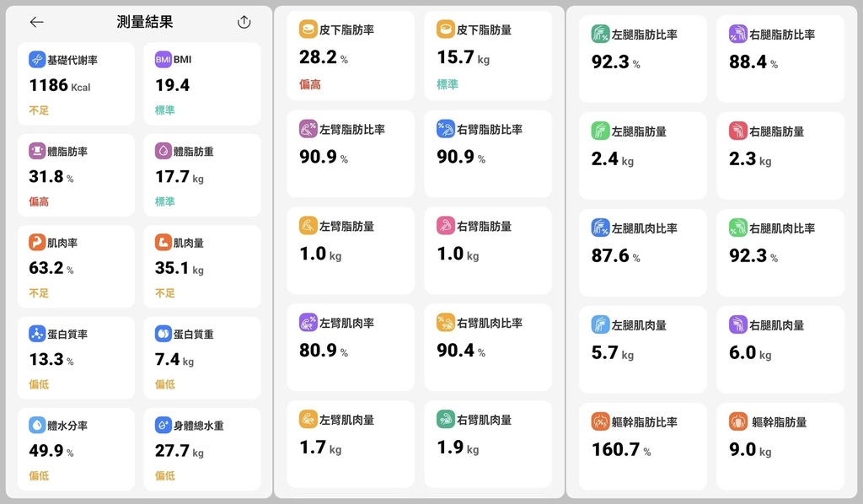Screen dimensions: 863x504
Task: Tap the 右臂肌肉量 icon
Action: (446, 419)
